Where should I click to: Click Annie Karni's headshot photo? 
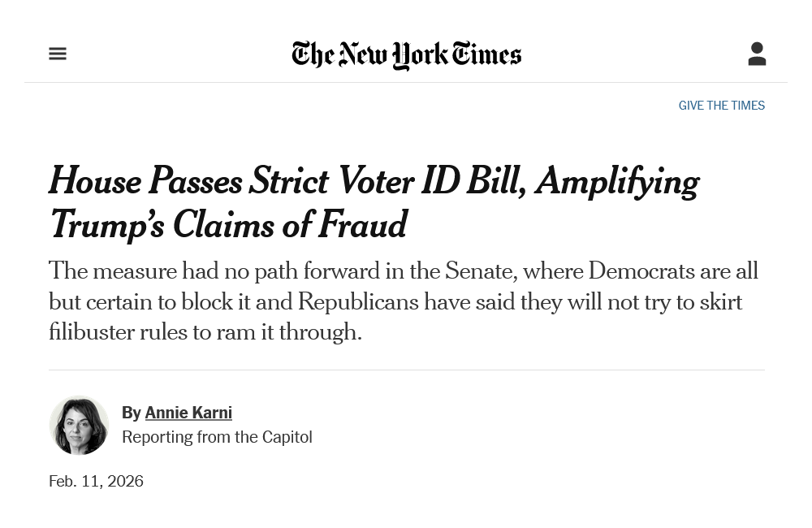pyautogui.click(x=79, y=425)
